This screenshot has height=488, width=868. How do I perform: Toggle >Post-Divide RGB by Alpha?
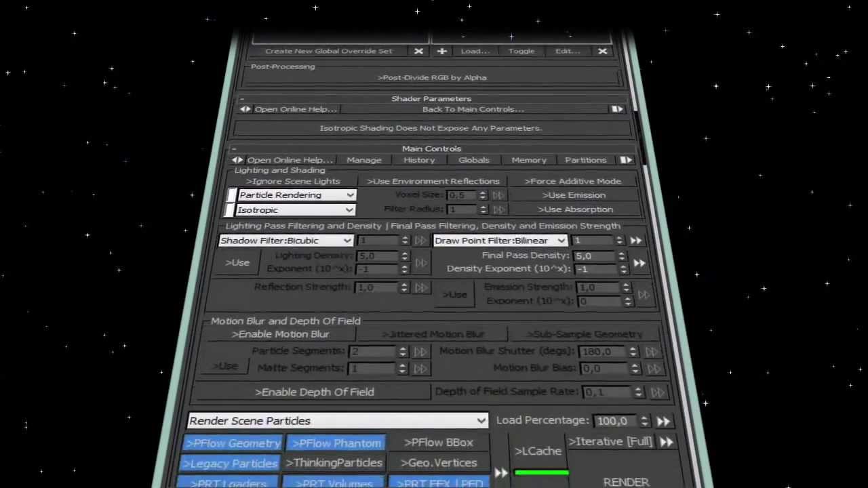click(432, 77)
